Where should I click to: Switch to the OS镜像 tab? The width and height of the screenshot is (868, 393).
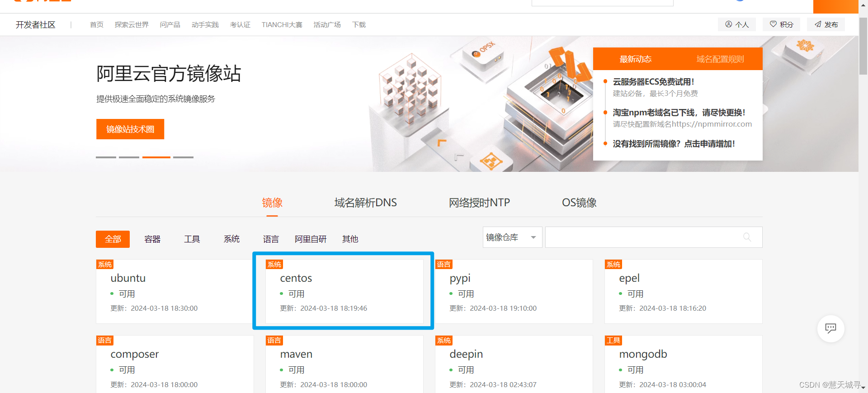579,203
